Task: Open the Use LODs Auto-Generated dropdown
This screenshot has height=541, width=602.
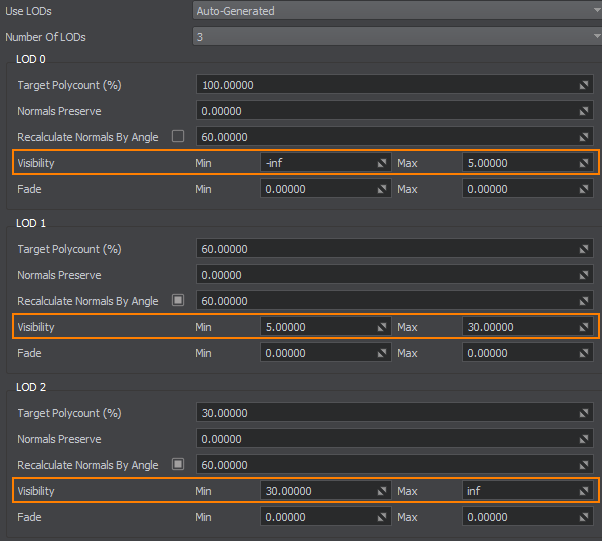Action: (396, 11)
